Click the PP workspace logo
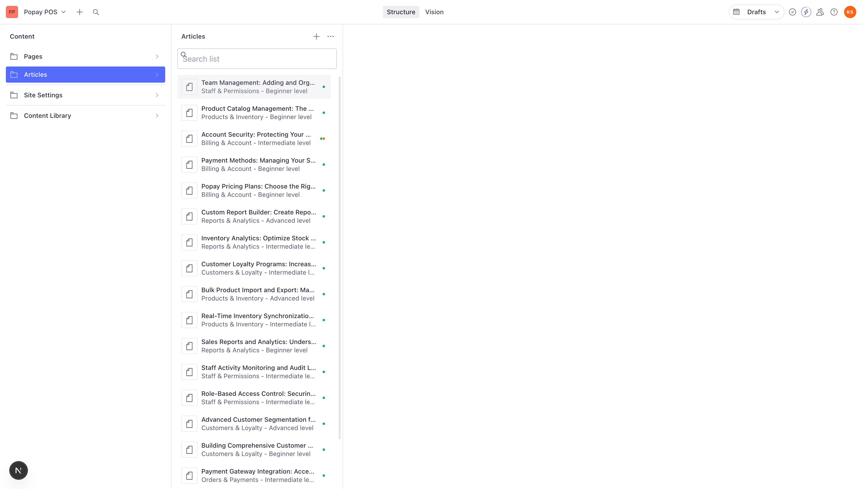The width and height of the screenshot is (868, 489). pos(12,12)
